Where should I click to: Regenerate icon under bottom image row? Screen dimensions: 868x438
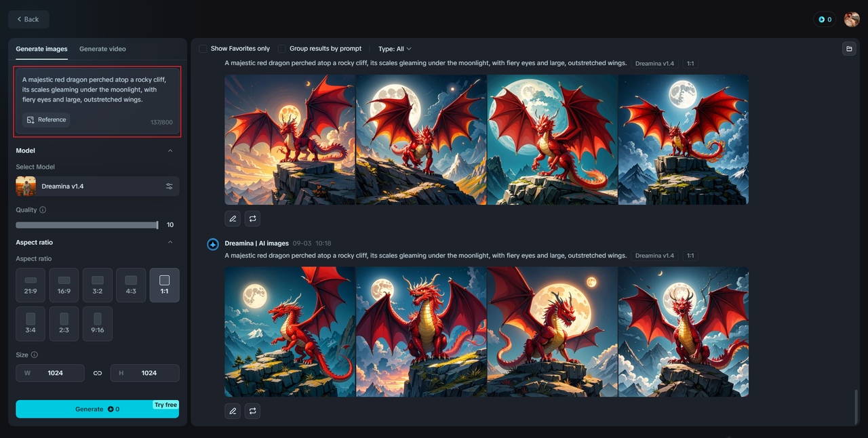pyautogui.click(x=252, y=411)
